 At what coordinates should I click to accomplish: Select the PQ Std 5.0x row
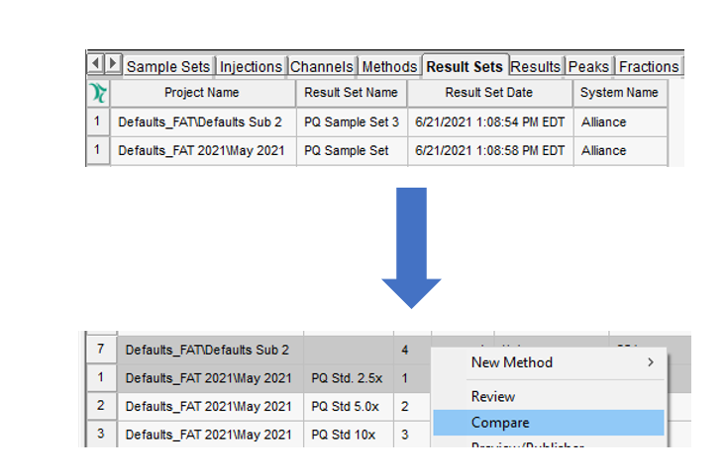pyautogui.click(x=347, y=407)
